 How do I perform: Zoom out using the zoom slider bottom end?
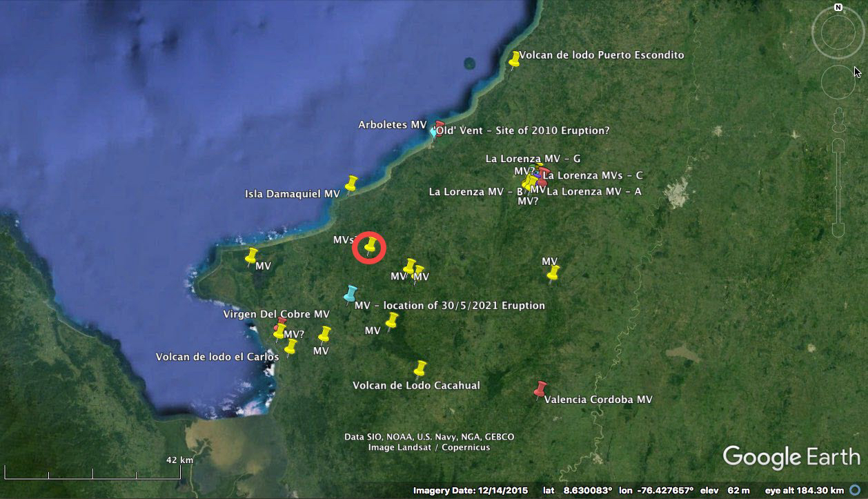tap(838, 231)
